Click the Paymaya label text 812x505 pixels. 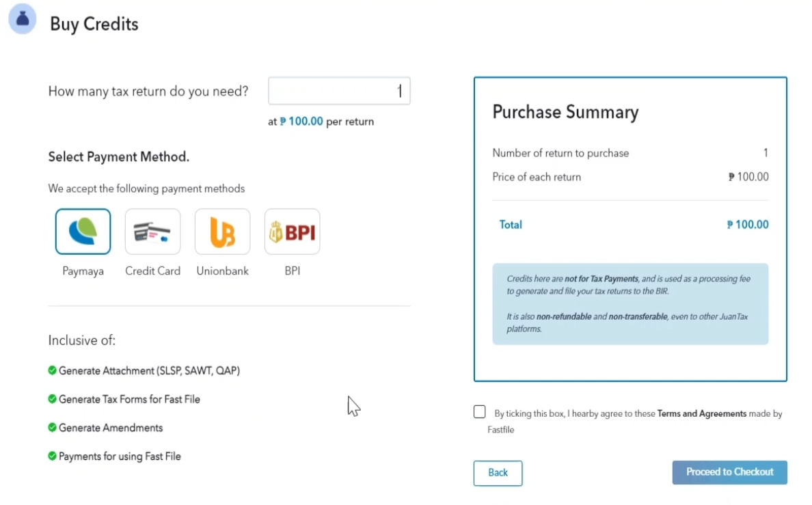pyautogui.click(x=83, y=271)
